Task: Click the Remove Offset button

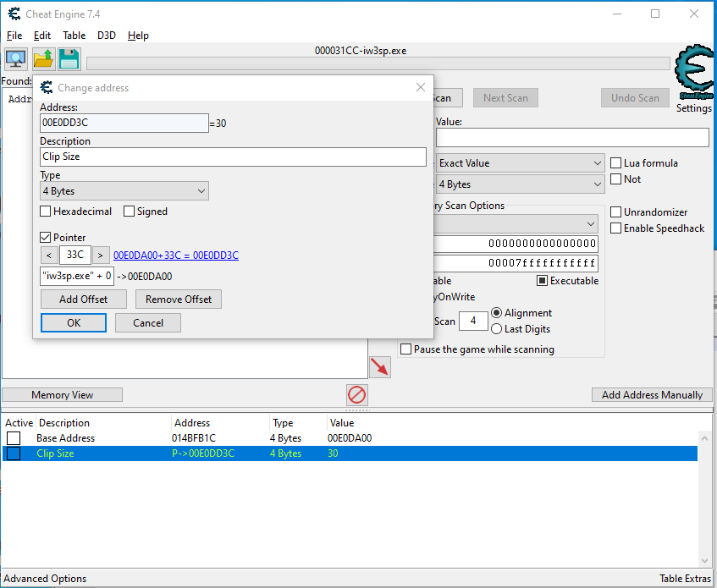Action: coord(179,299)
